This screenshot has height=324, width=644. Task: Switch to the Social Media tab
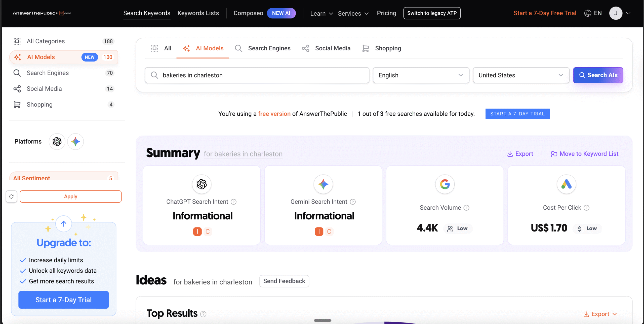coord(326,48)
